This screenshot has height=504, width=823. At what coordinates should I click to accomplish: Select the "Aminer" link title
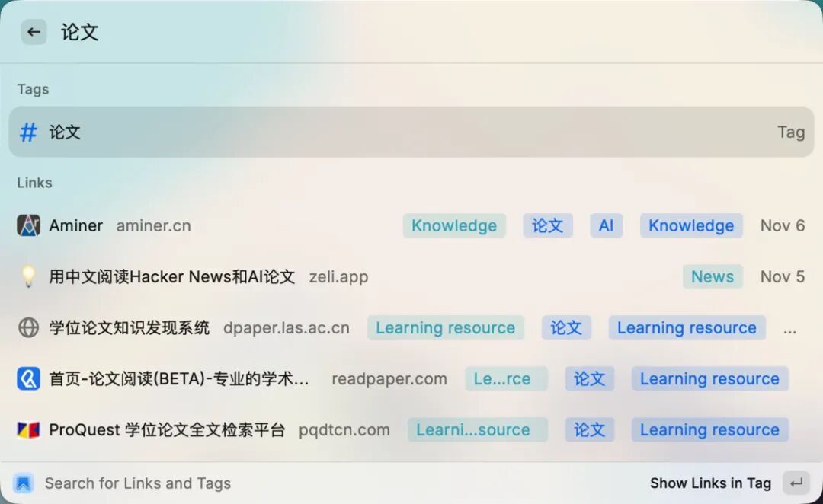[75, 225]
